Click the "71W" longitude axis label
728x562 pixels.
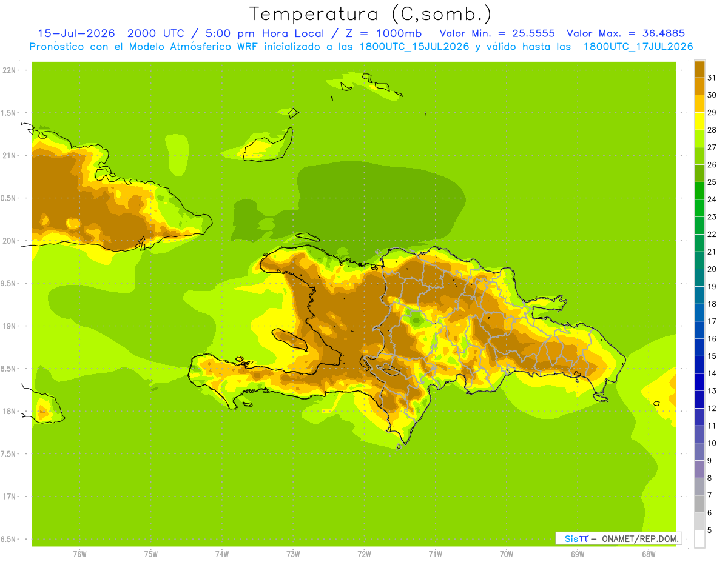(435, 554)
